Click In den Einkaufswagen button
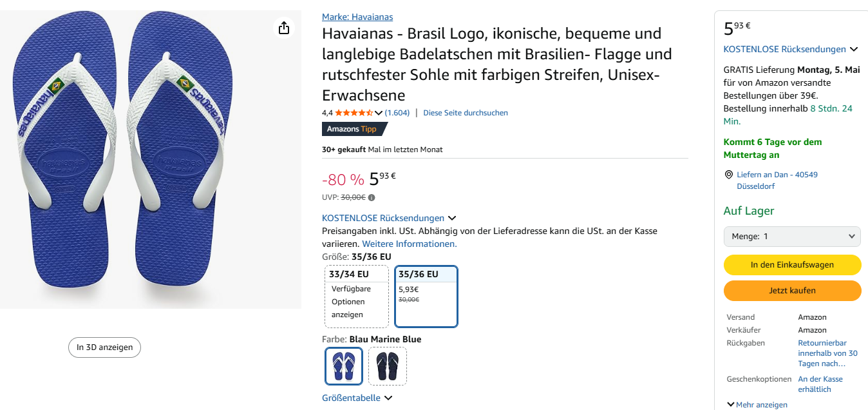The height and width of the screenshot is (410, 868). coord(792,264)
